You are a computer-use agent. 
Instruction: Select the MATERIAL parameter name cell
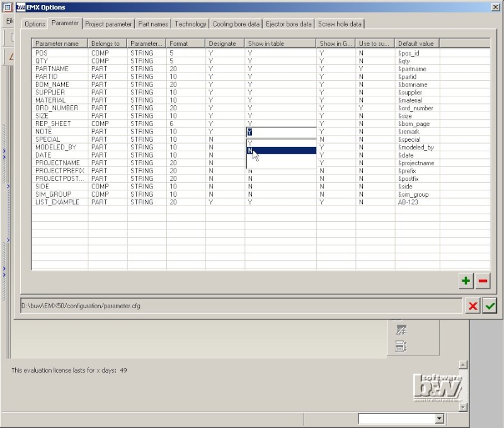click(60, 100)
